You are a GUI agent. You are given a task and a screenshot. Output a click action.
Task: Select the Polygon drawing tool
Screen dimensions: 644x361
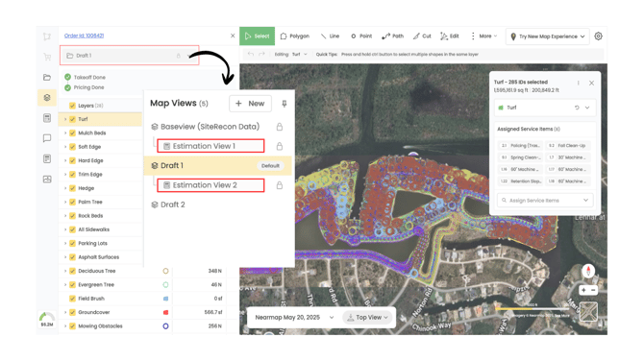click(294, 36)
